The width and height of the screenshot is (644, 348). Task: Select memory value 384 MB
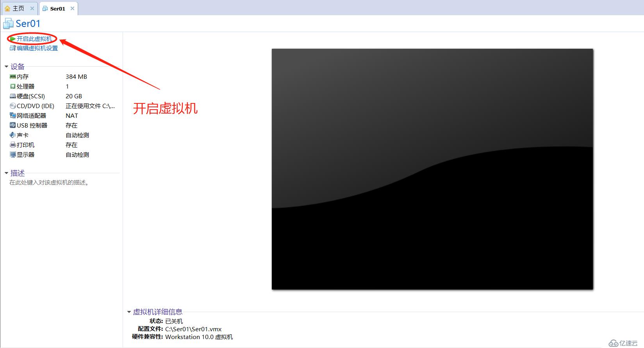76,77
